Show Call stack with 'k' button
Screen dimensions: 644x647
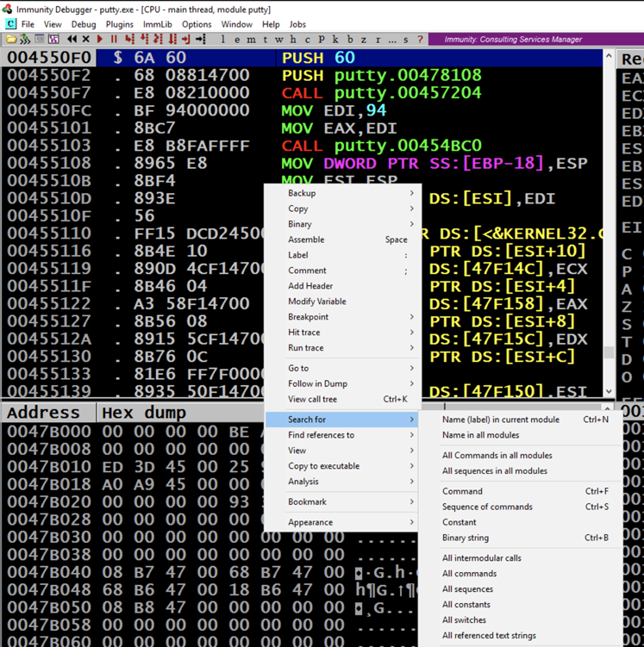click(x=335, y=40)
